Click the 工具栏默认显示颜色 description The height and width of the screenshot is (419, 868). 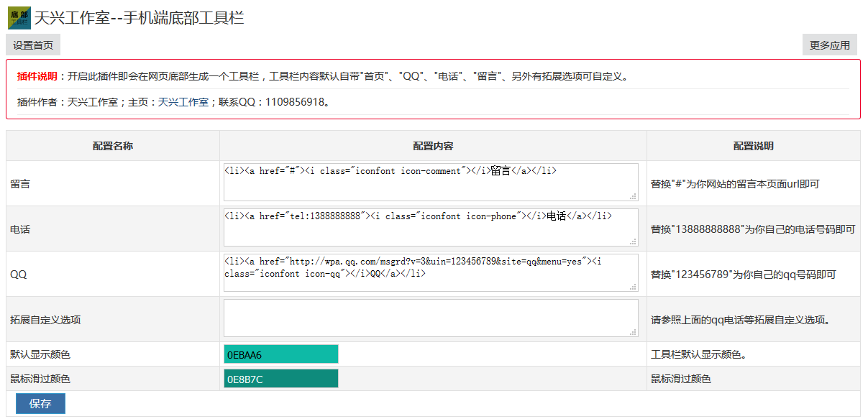[x=701, y=354]
